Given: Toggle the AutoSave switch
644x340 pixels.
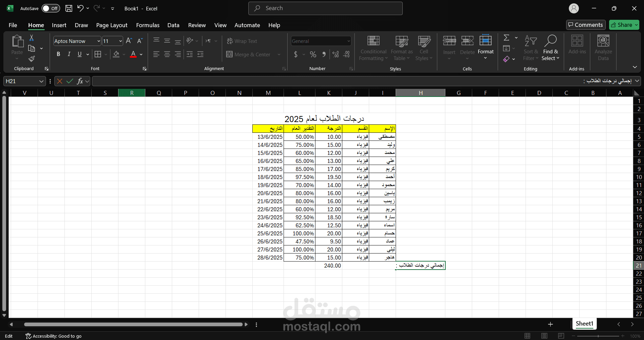Looking at the screenshot, I should [x=51, y=8].
